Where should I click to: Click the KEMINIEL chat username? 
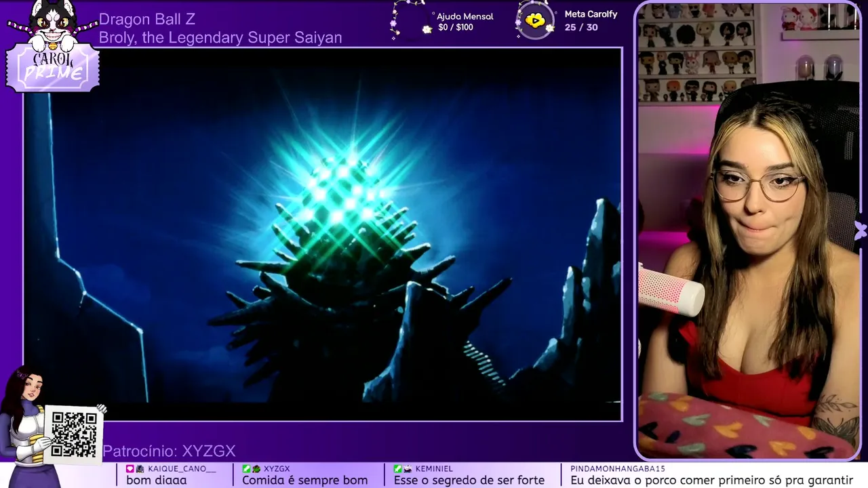(x=434, y=468)
